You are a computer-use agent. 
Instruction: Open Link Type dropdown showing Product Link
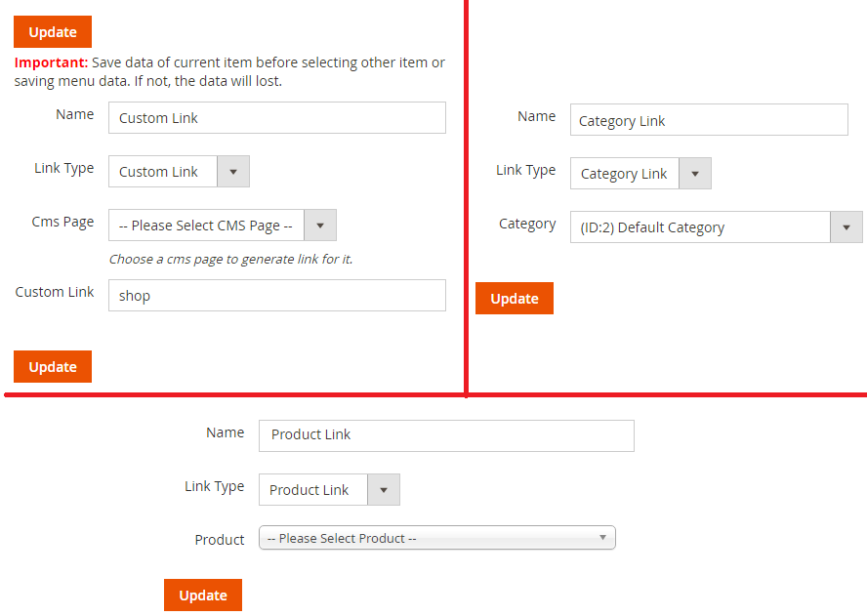click(x=312, y=490)
